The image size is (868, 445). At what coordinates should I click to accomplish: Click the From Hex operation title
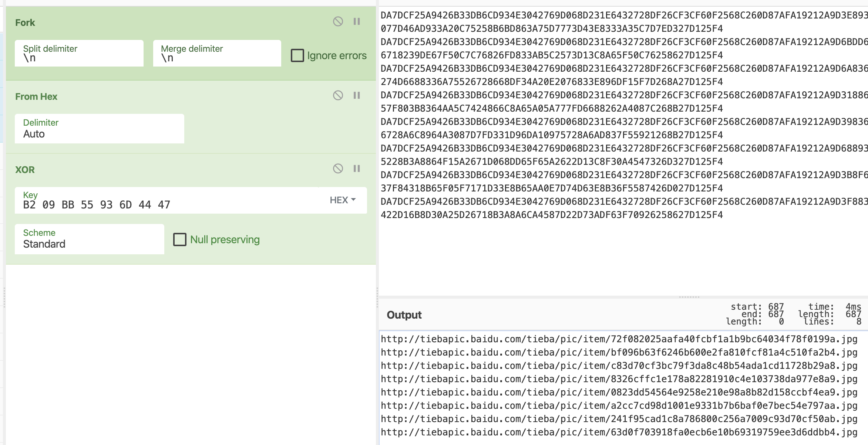click(36, 96)
